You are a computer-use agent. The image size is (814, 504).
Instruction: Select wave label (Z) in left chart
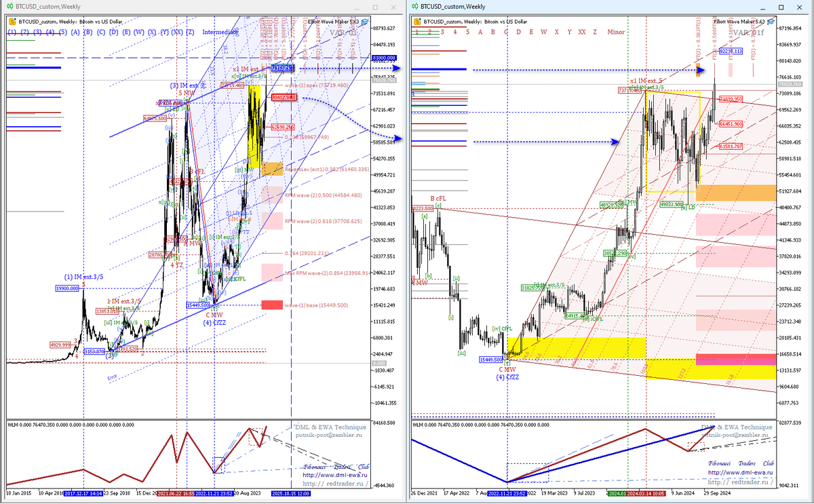191,32
